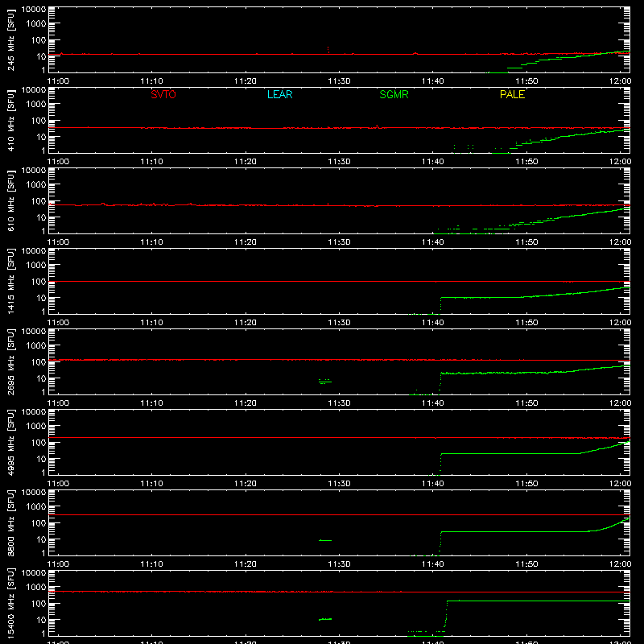Click the short green segment in 8800 MHz plot

coord(325,540)
